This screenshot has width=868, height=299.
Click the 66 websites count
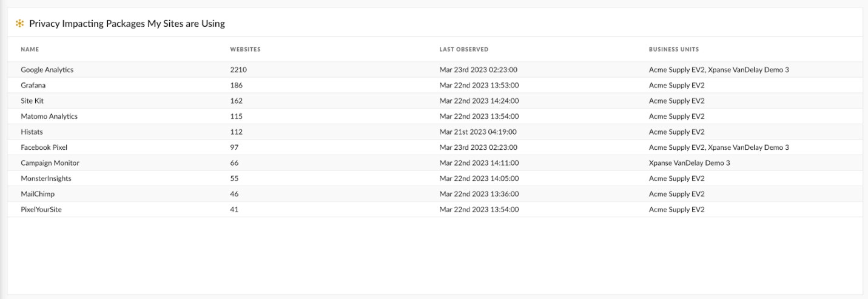[234, 163]
